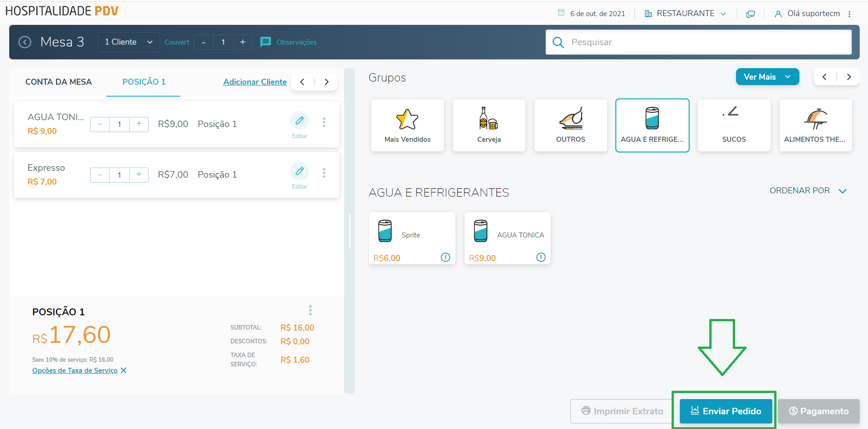Open the 1 Cliente dropdown

pos(129,42)
